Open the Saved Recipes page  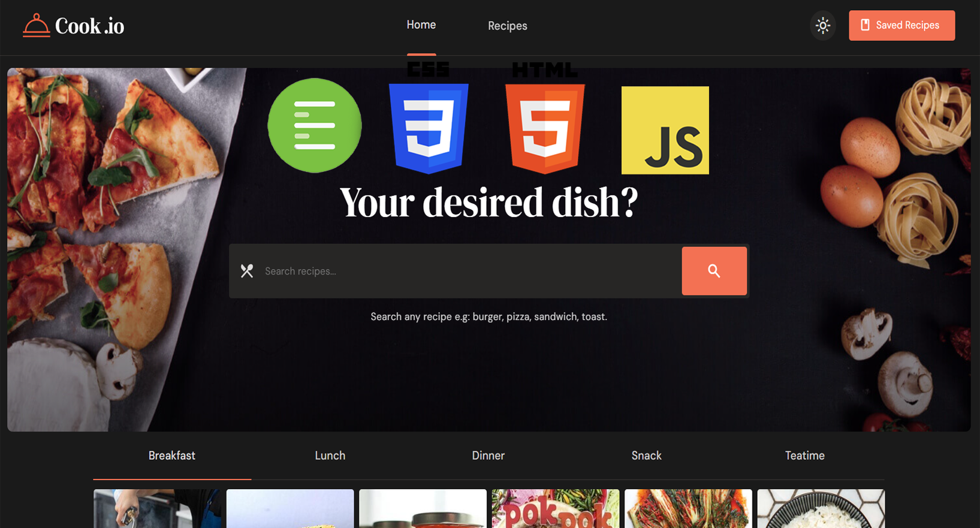click(x=901, y=25)
